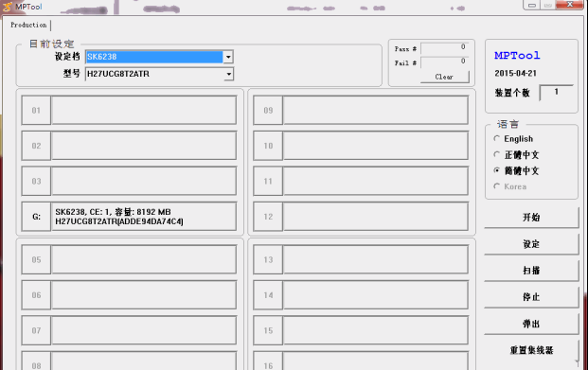Click the port 10 slot button
Image resolution: width=588 pixels, height=370 pixels.
pyautogui.click(x=268, y=146)
